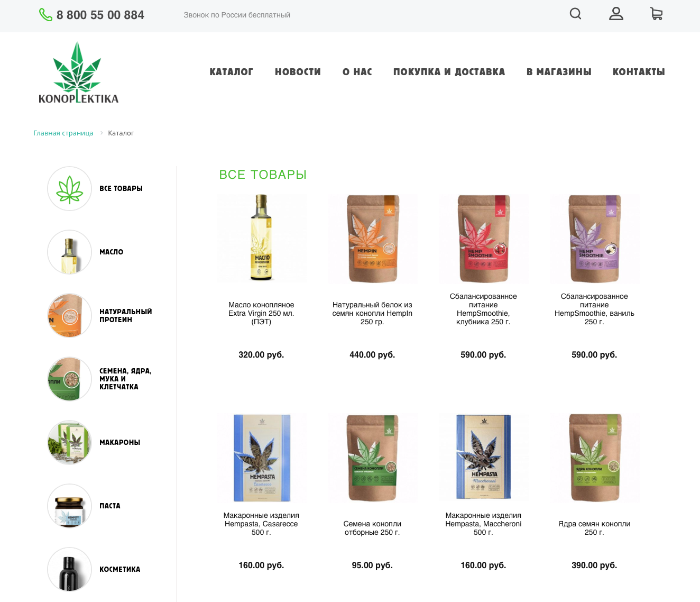Click the green phone icon
Image resolution: width=700 pixels, height=602 pixels.
[45, 15]
